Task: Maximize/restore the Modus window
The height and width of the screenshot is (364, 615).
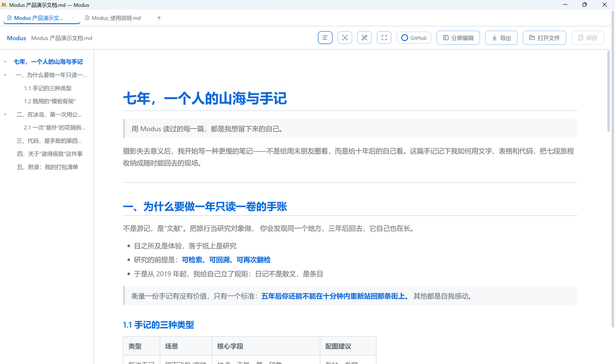Action: coord(585,5)
